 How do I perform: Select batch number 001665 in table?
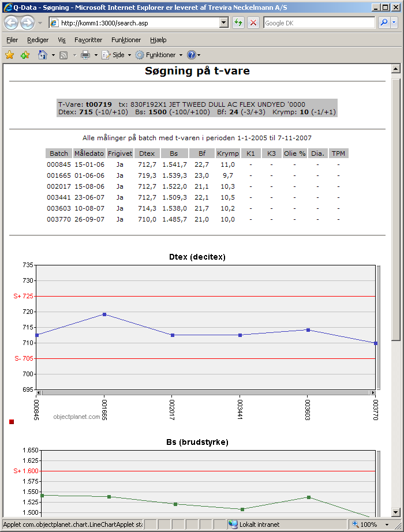(59, 175)
